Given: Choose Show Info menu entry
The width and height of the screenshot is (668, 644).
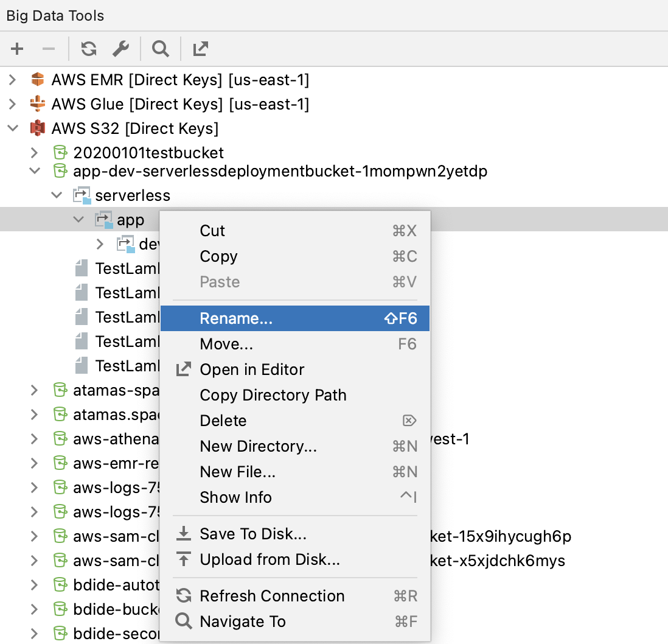Looking at the screenshot, I should 295,497.
